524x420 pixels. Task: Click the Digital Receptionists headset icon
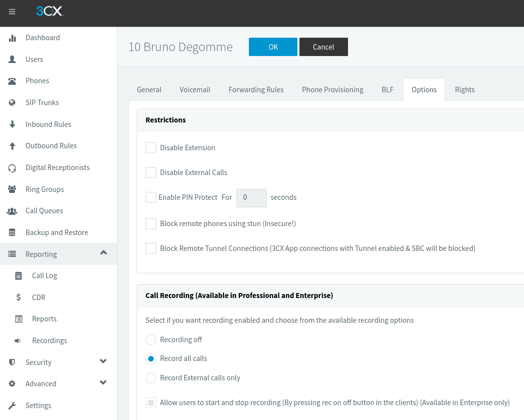coord(12,168)
